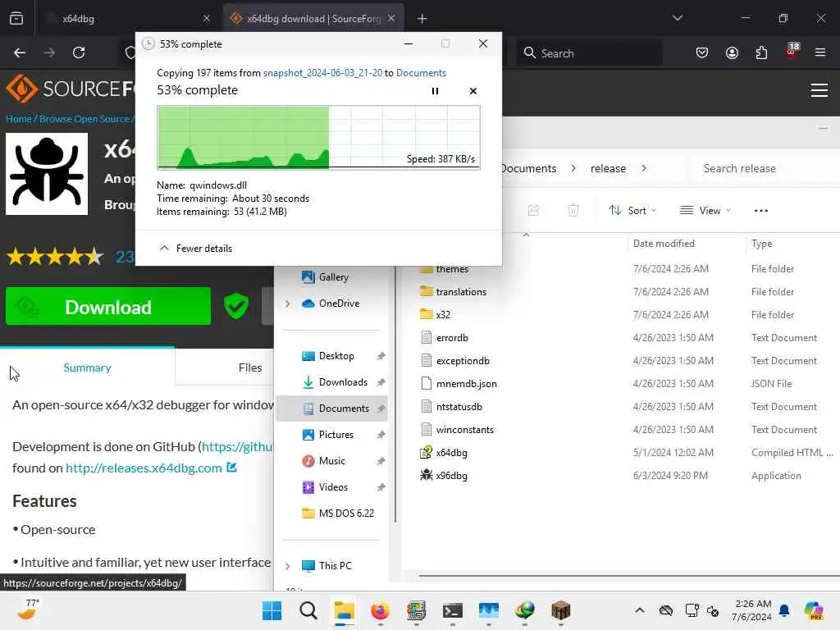The width and height of the screenshot is (840, 630).
Task: Select the x32 folder
Action: pyautogui.click(x=443, y=314)
